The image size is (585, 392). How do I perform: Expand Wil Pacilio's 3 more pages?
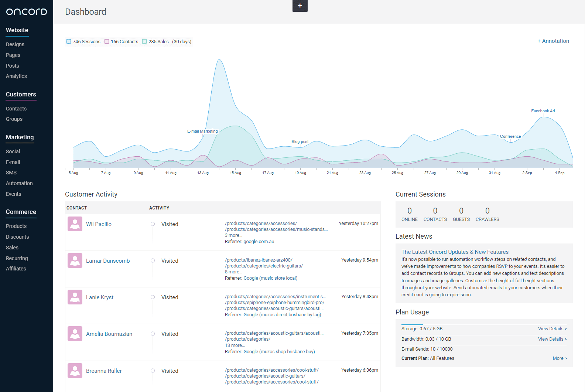coord(233,235)
